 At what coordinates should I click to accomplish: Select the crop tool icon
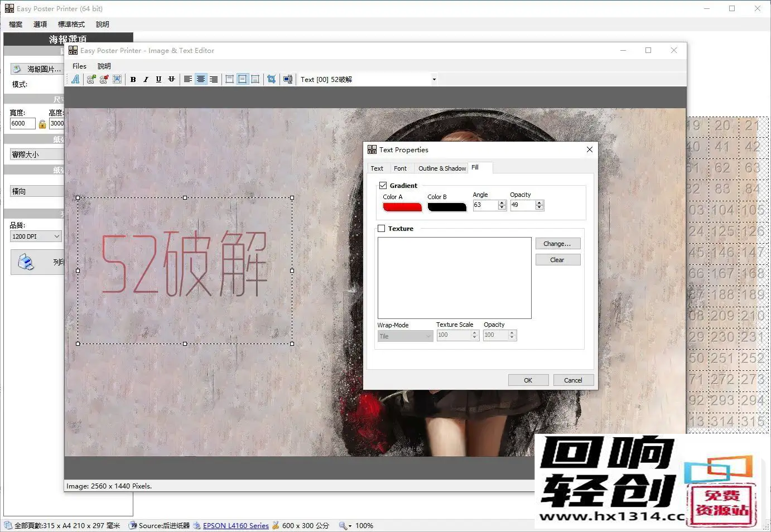click(271, 79)
